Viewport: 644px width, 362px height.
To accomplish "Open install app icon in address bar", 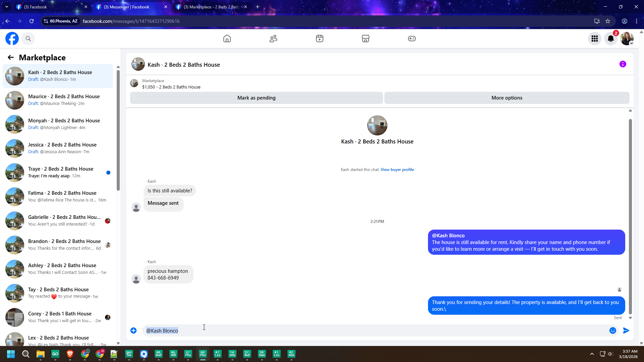I will tap(597, 21).
